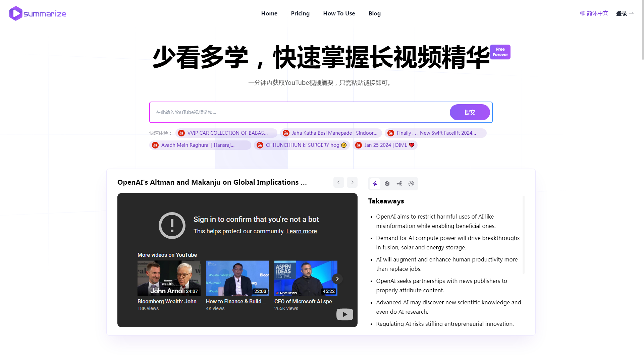The image size is (644, 362).
Task: Click the 265K views text
Action: pyautogui.click(x=286, y=308)
